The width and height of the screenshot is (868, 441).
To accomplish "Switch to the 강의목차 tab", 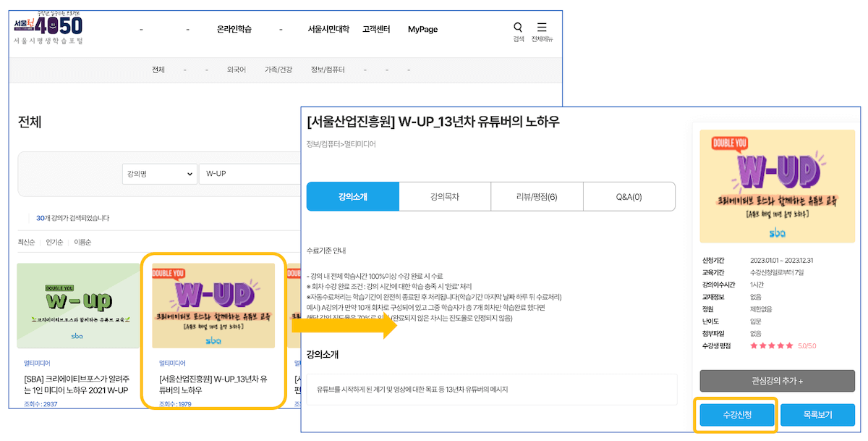I will [445, 196].
